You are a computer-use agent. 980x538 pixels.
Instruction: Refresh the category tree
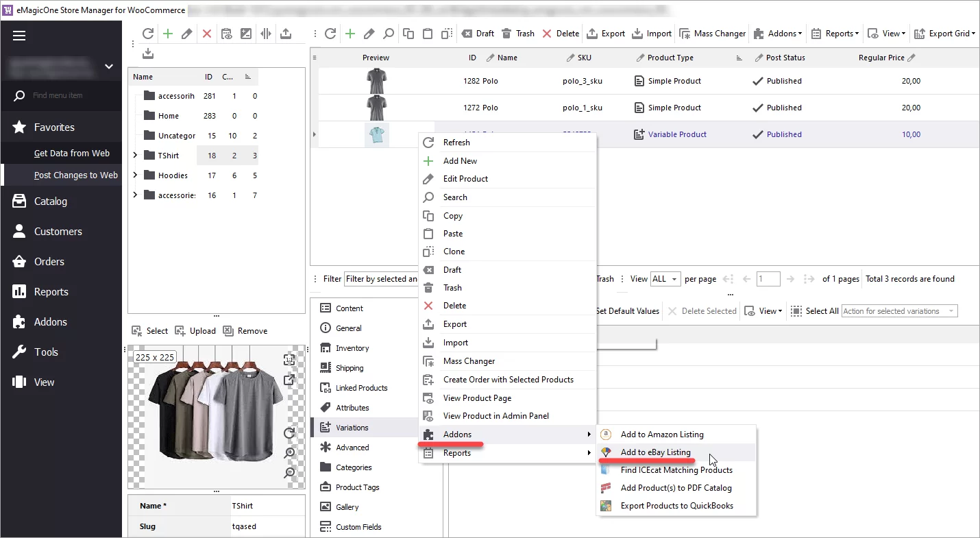click(x=148, y=33)
